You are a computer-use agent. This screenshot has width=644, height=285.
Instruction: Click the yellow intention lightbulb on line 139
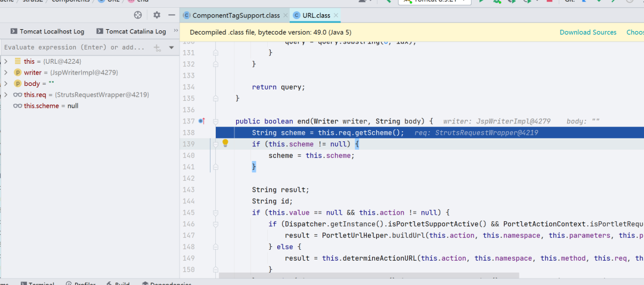[x=225, y=144]
